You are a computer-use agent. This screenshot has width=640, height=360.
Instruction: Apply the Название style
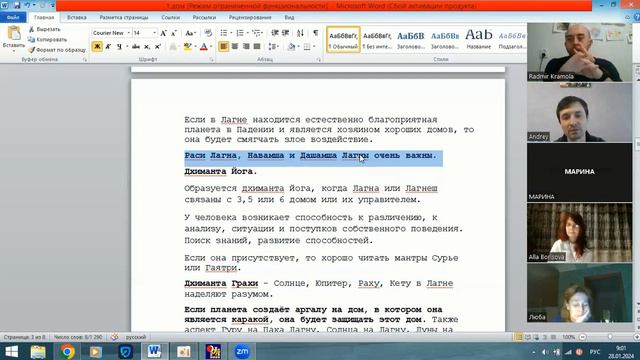479,40
